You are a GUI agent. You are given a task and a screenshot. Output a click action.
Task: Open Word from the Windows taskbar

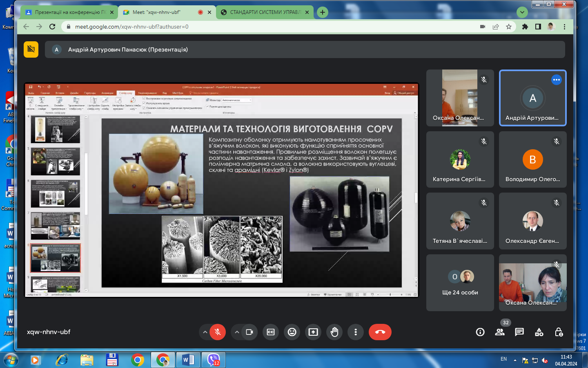(x=188, y=360)
